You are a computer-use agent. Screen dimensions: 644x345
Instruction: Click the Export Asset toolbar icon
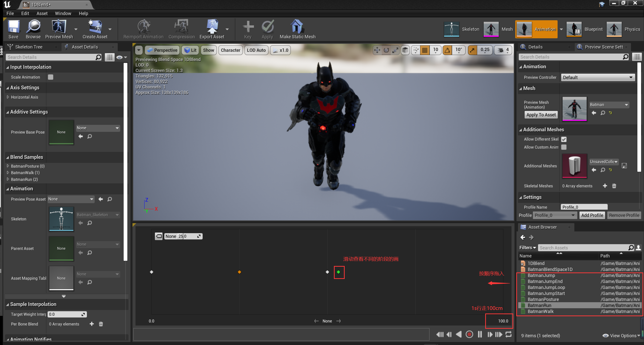coord(212,27)
